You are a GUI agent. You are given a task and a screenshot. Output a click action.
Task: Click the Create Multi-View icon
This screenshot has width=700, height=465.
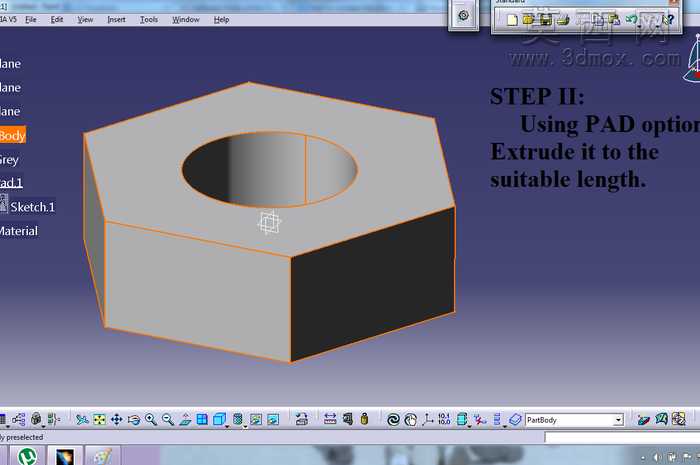202,419
